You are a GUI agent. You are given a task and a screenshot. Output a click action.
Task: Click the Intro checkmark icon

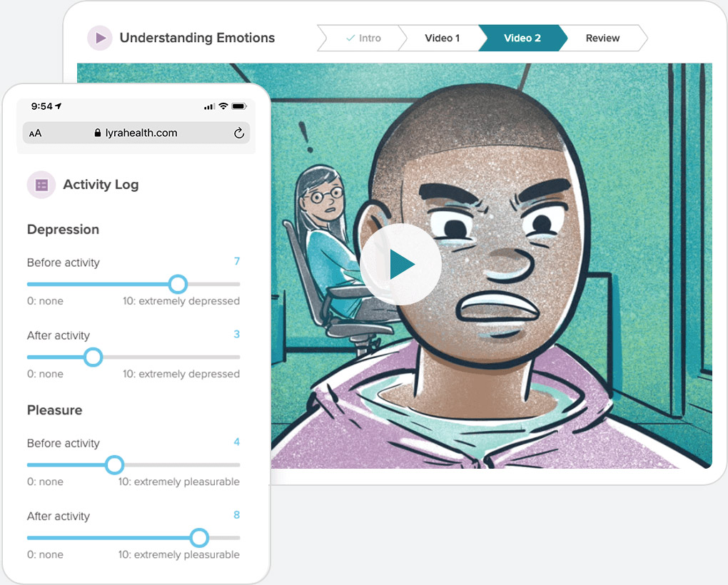coord(350,38)
